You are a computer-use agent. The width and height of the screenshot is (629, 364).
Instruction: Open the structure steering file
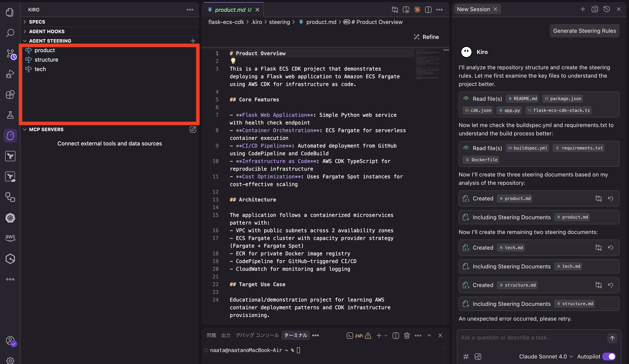(x=46, y=60)
